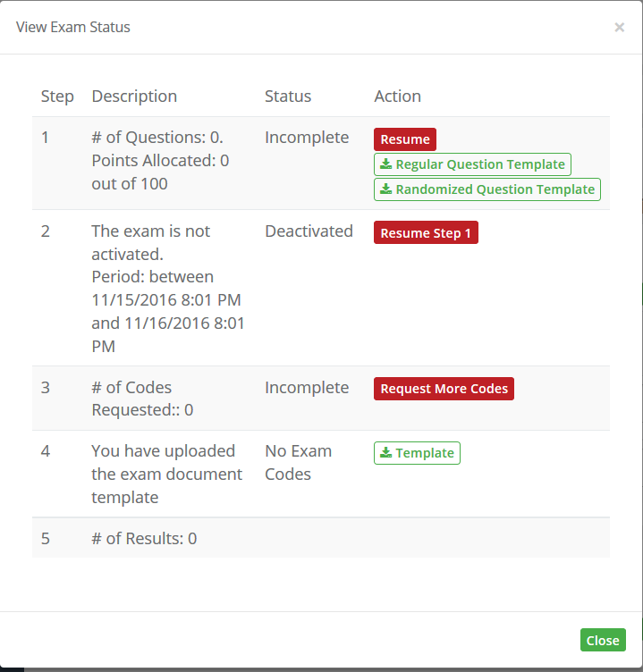643x672 pixels.
Task: Click the Step column header
Action: pyautogui.click(x=57, y=97)
